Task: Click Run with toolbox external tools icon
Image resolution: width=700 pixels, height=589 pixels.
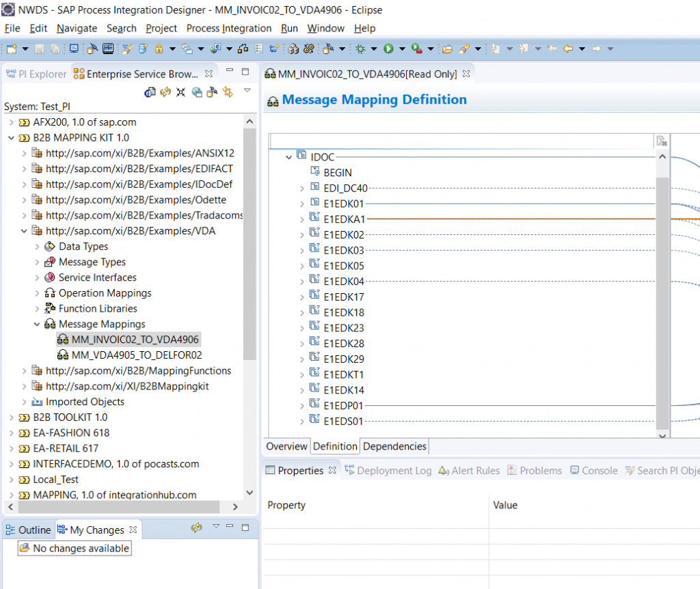Action: 416,49
